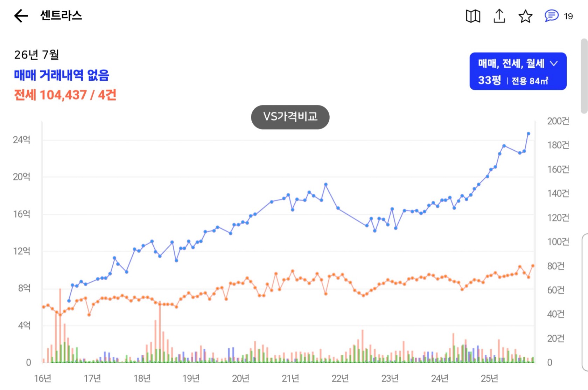Viewport: 588px width, 390px height.
Task: Open the map view icon
Action: click(473, 16)
